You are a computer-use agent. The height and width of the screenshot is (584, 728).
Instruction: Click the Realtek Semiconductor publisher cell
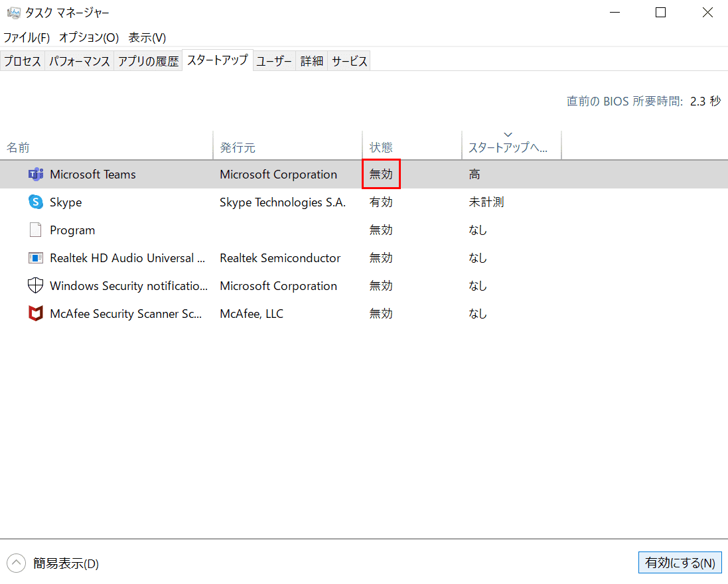tap(280, 258)
